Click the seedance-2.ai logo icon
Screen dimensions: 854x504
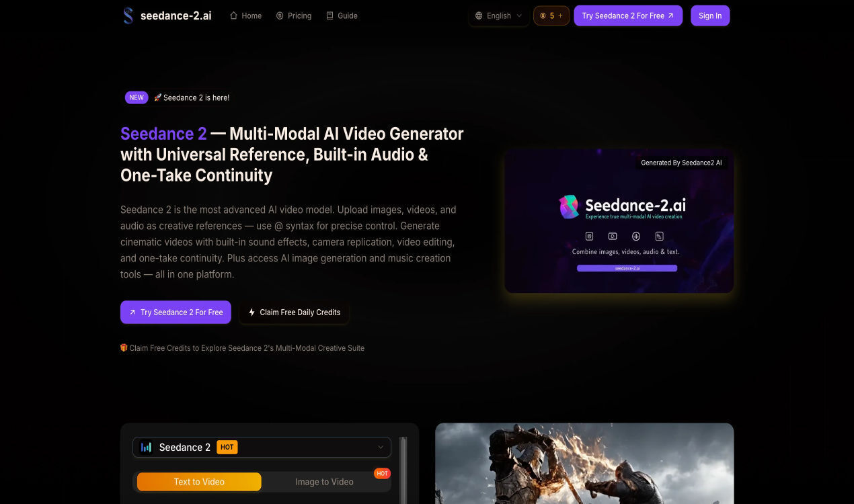[x=128, y=15]
